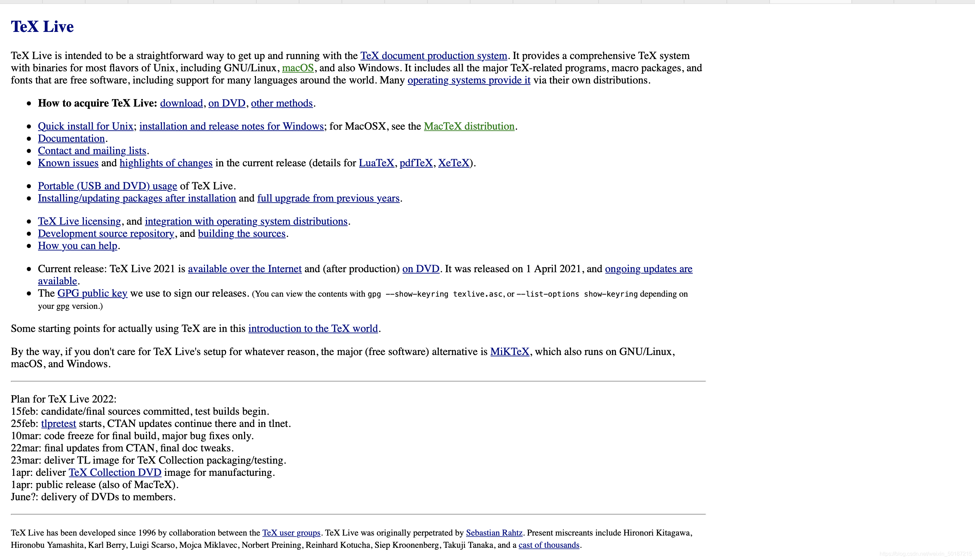Click '22mar: final updates from CTAN' line
Image resolution: width=975 pixels, height=560 pixels.
click(122, 448)
